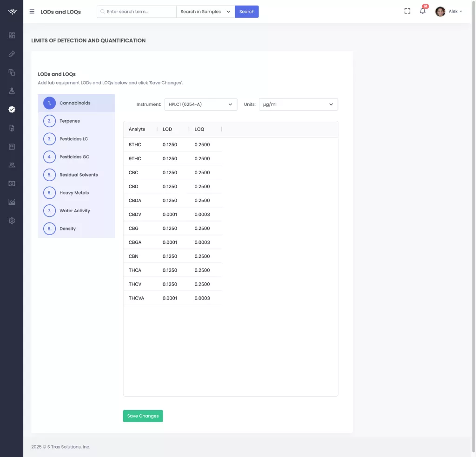Click the LOD value for 8THC
Screen dimensions: 476x457
tap(170, 144)
